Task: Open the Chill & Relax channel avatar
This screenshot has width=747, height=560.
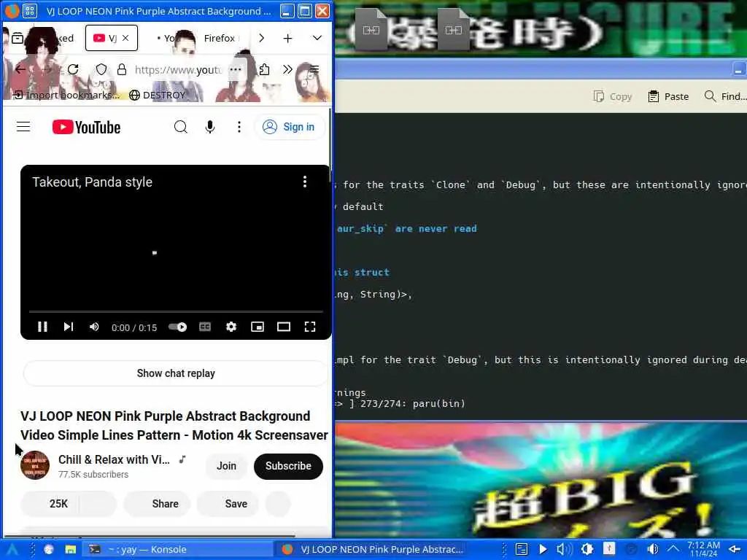Action: coord(35,465)
